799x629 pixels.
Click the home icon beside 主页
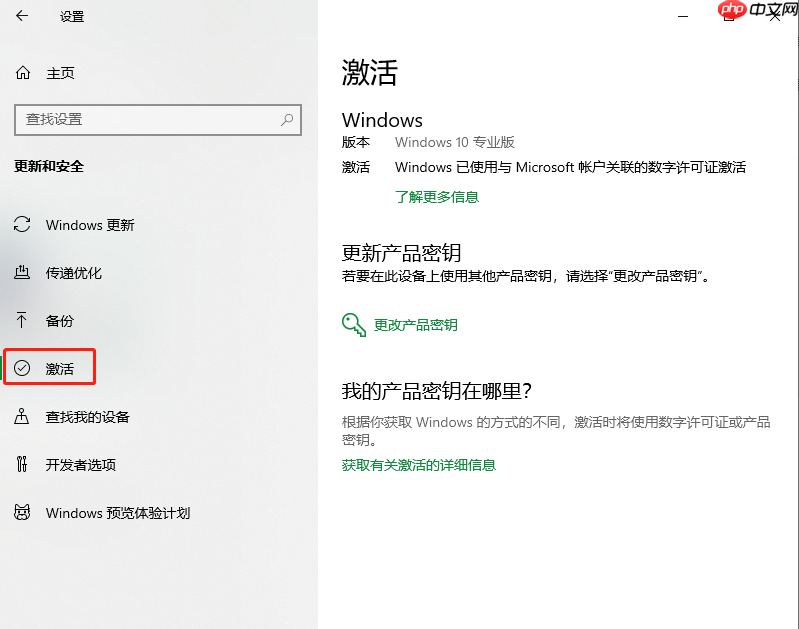(x=23, y=73)
